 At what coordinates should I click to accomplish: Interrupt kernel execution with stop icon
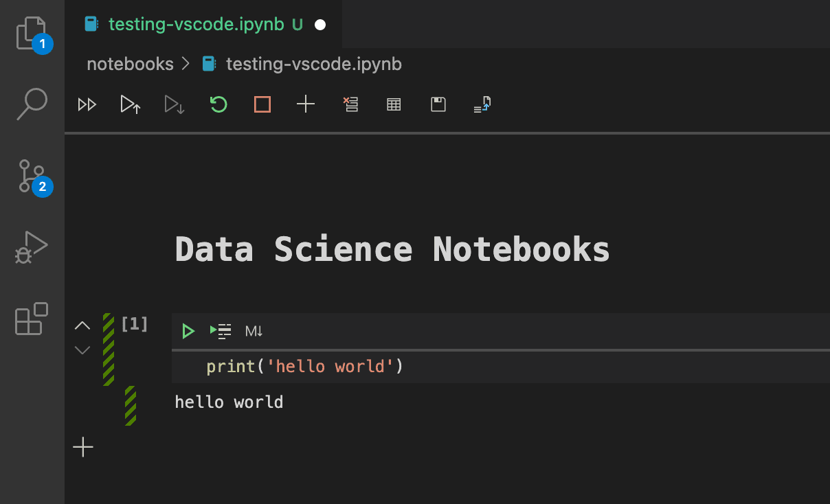click(262, 104)
